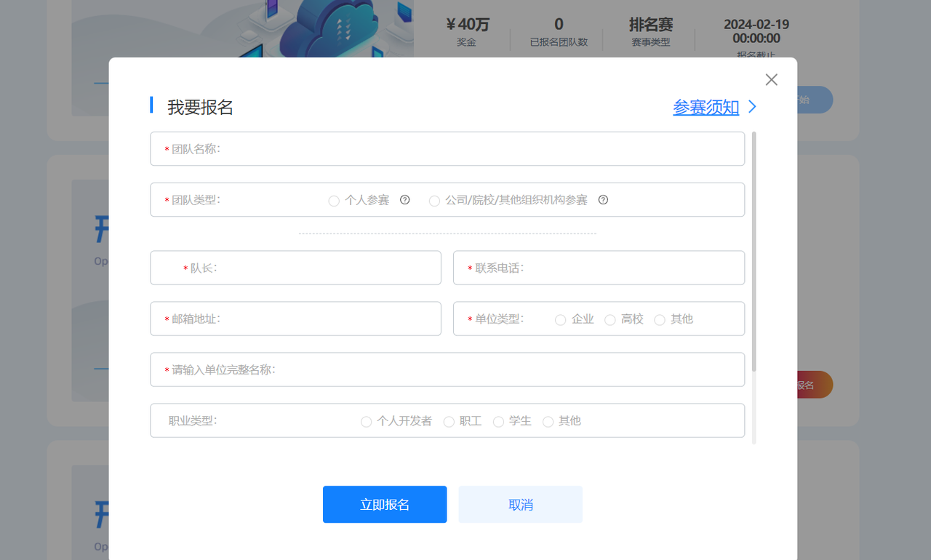This screenshot has height=560, width=931.
Task: Choose 高校 as unit type
Action: tap(610, 320)
